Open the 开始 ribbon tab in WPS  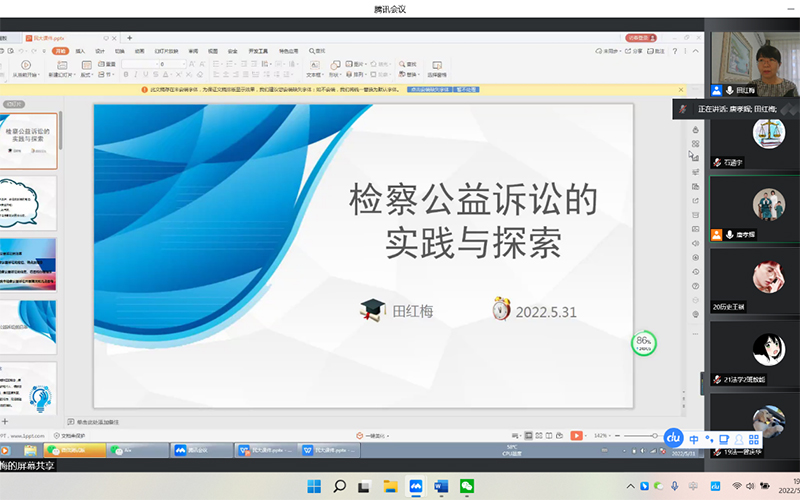click(61, 51)
